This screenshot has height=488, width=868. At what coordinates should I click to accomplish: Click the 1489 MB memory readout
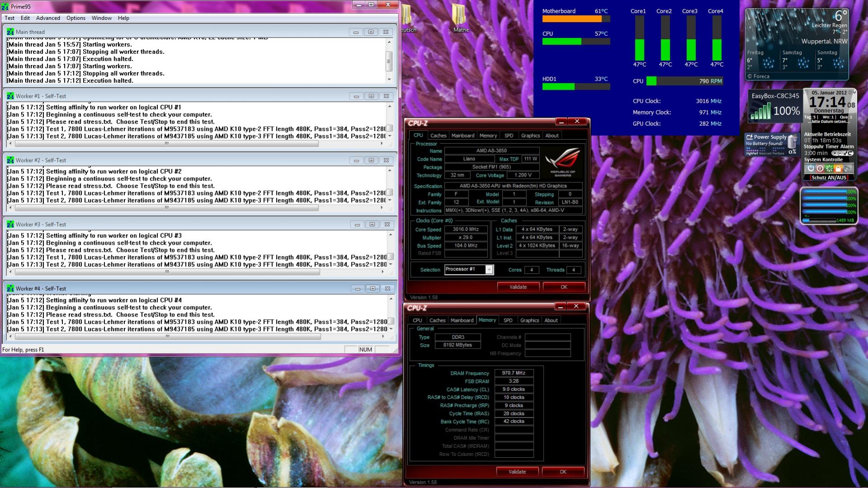(x=845, y=220)
